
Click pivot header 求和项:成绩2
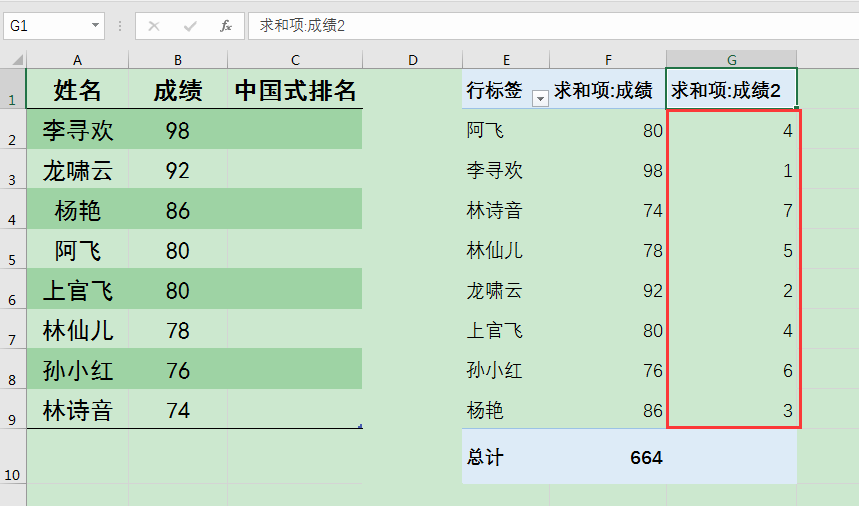[x=726, y=90]
